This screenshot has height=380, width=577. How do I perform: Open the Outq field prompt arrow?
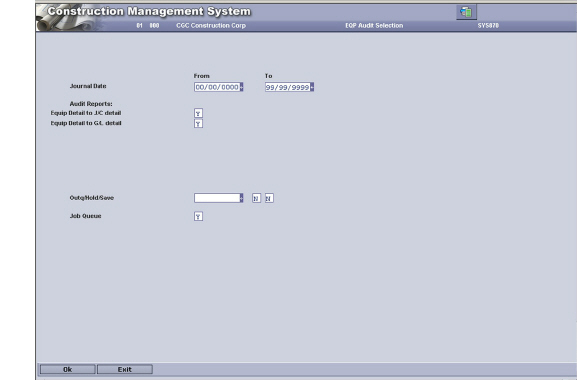point(242,198)
